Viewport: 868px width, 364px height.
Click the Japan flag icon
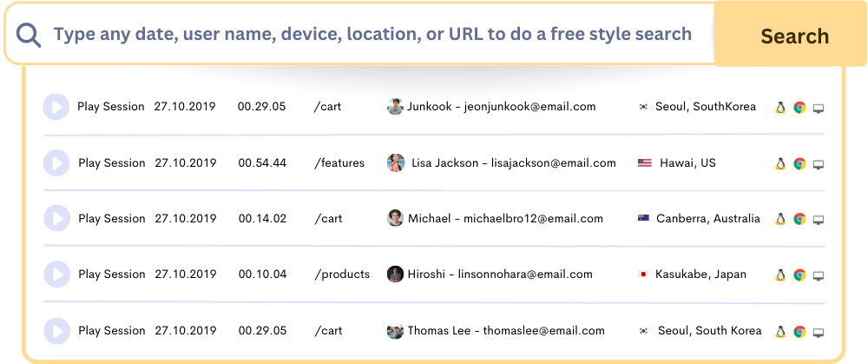point(643,275)
